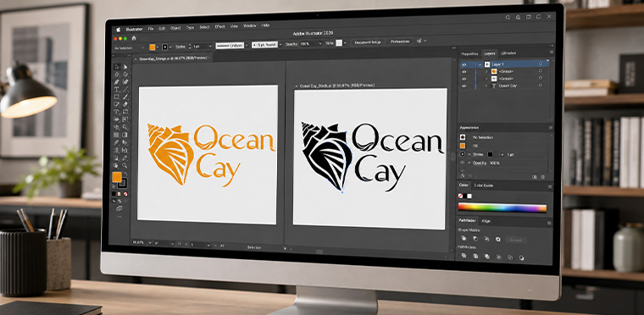The height and width of the screenshot is (315, 644).
Task: Hide Layer 1 with its eye icon
Action: (464, 64)
